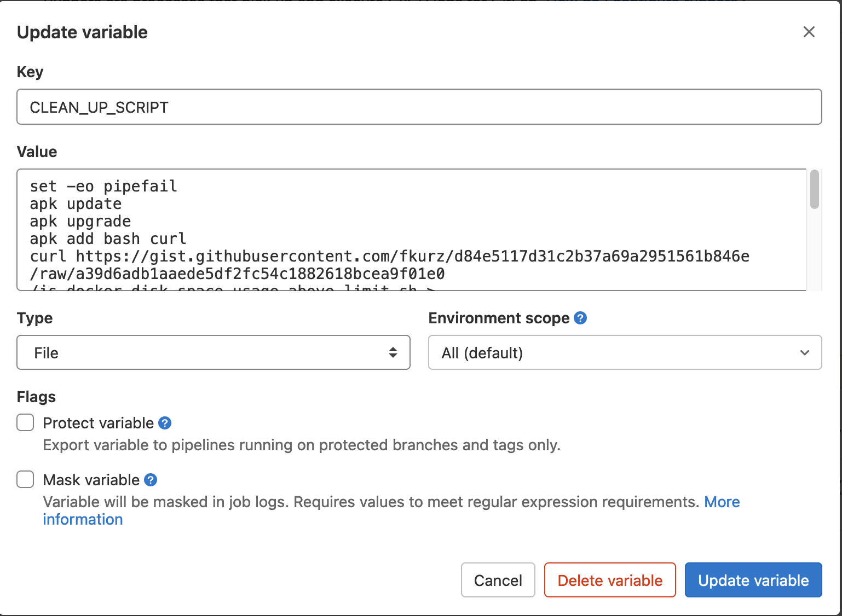Image resolution: width=842 pixels, height=616 pixels.
Task: Click the stepper arrows on the Type selector
Action: (393, 352)
